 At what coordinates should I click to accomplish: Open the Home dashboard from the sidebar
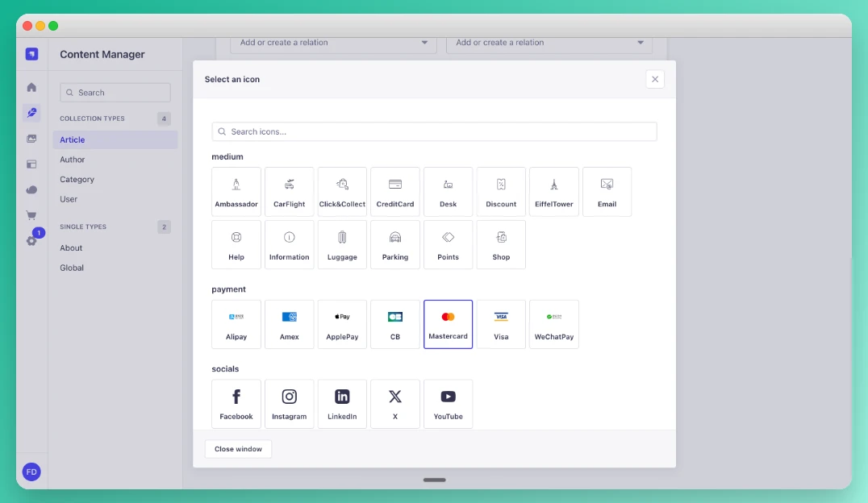tap(31, 87)
